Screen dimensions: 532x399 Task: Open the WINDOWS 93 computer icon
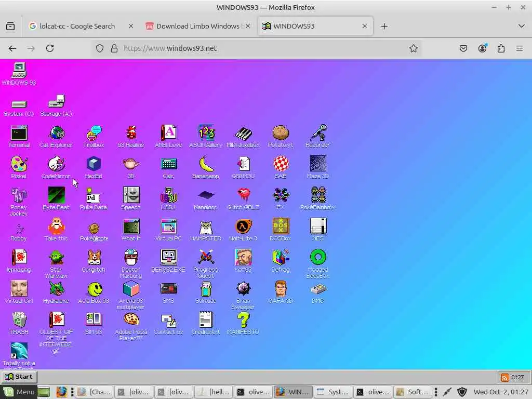coord(19,74)
